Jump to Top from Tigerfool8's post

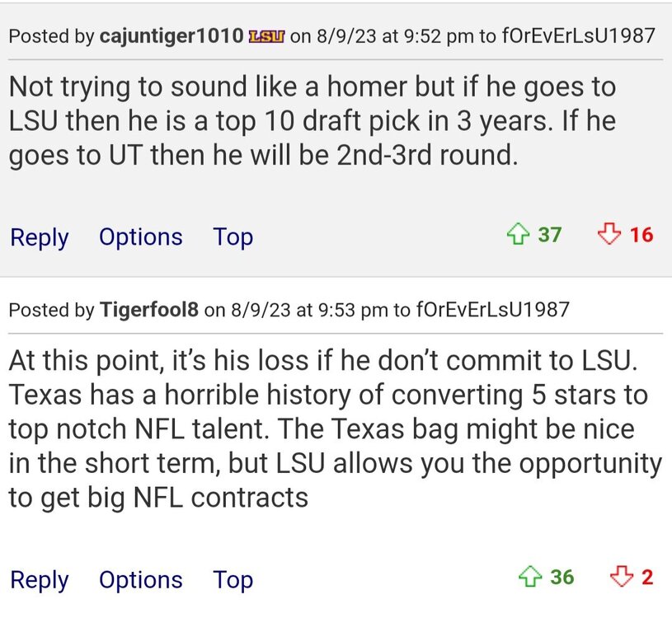(x=233, y=579)
